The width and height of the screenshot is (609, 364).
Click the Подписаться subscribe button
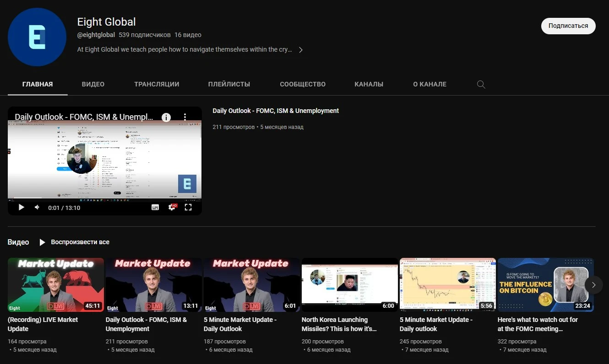click(x=568, y=26)
